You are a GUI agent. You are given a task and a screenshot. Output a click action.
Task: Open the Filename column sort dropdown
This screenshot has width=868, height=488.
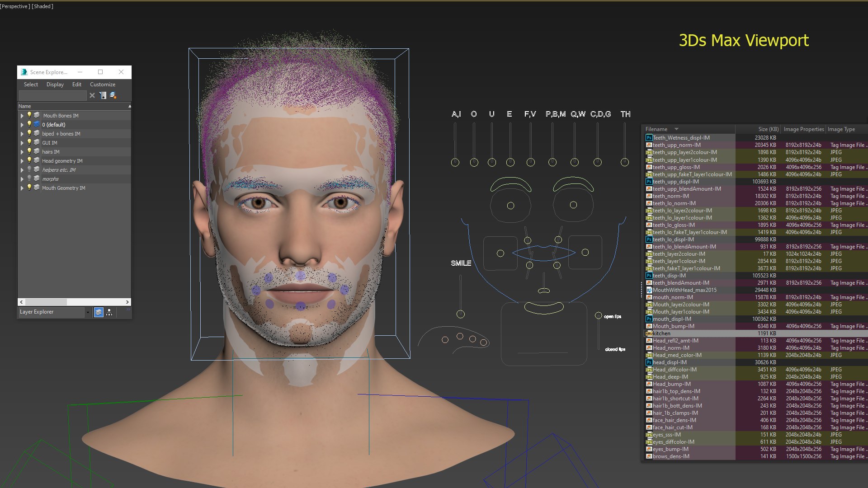click(x=676, y=129)
